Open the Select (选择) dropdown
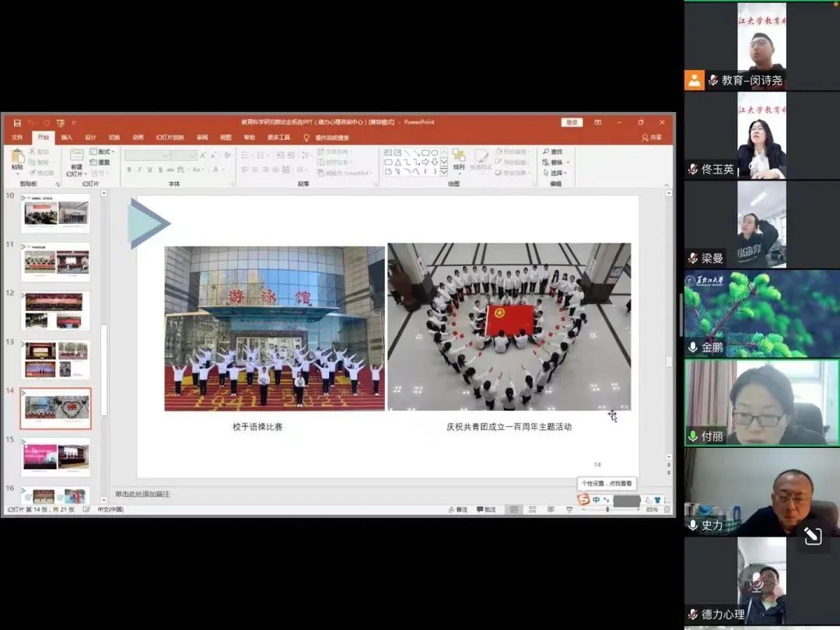 [x=556, y=173]
